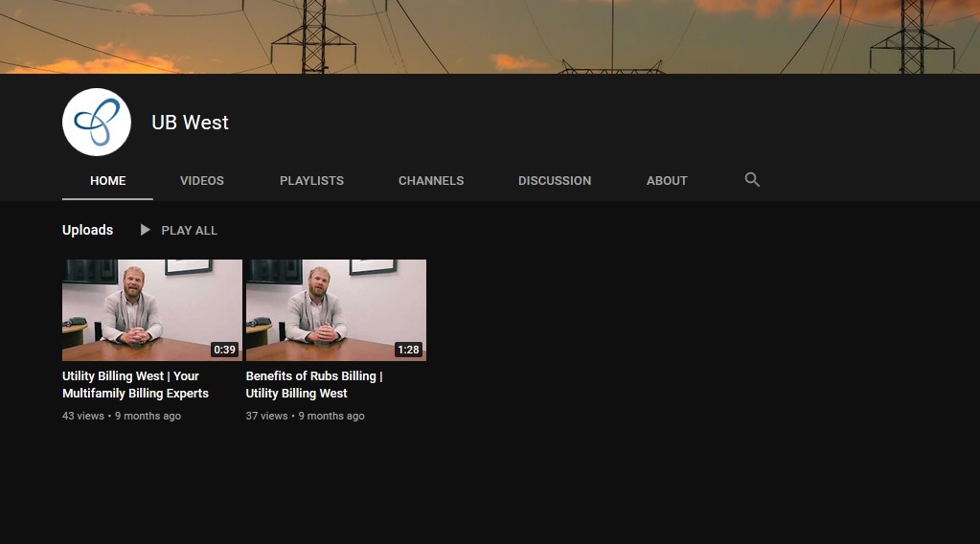
Task: Open the channel search magnifier icon
Action: (752, 180)
